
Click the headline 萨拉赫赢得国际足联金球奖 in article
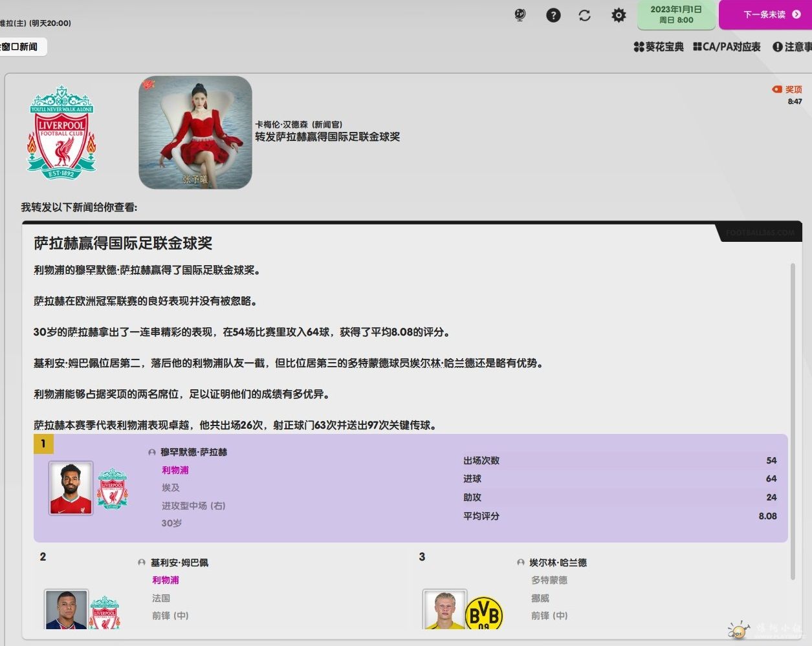coord(123,243)
